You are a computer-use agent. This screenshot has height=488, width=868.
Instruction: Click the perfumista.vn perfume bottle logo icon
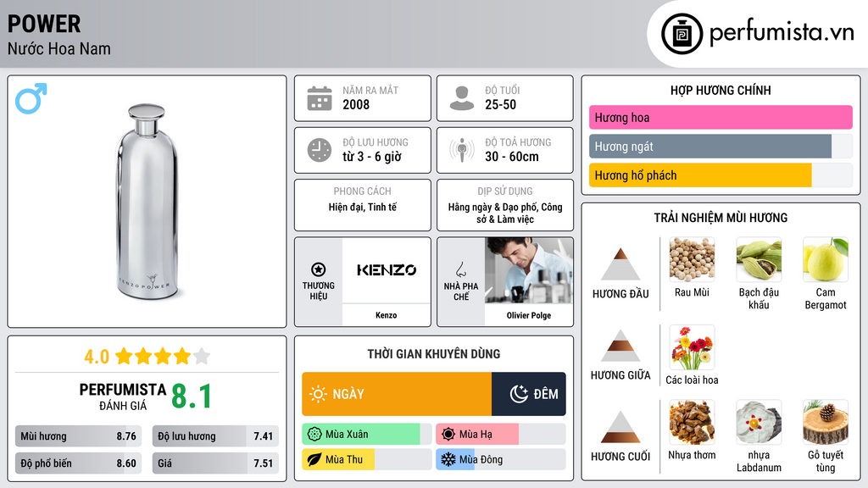tap(682, 34)
